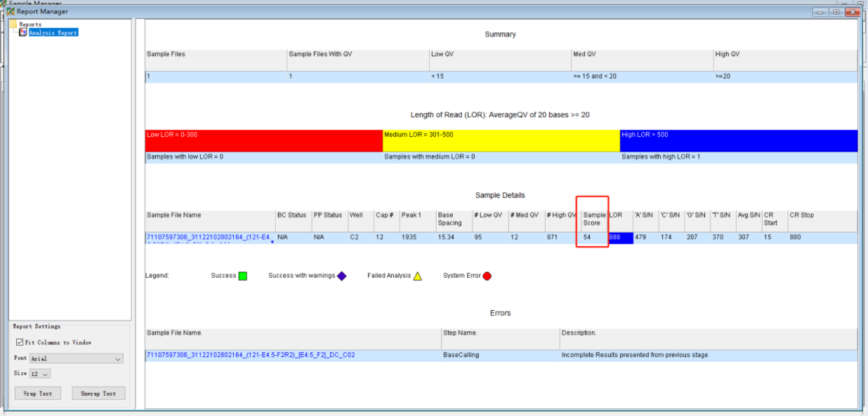Click the CR Stop value 880
Screen dimensions: 868x416
point(795,237)
